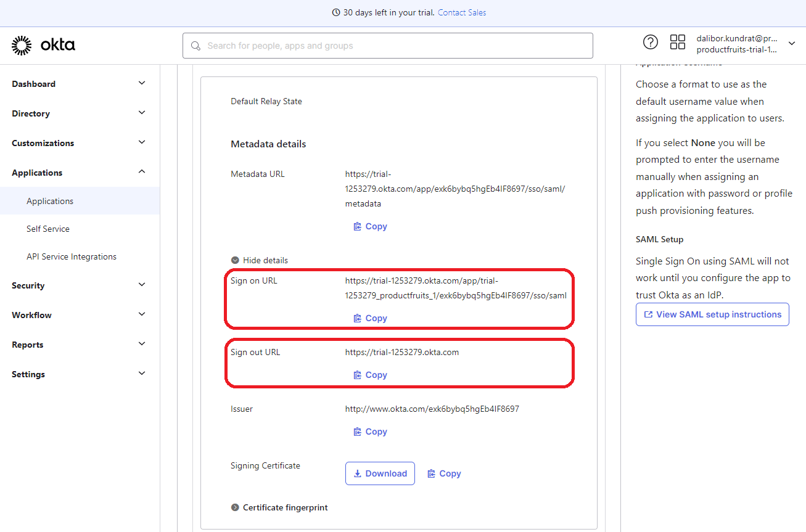The image size is (806, 532).
Task: Click the Okta logo
Action: 43,44
